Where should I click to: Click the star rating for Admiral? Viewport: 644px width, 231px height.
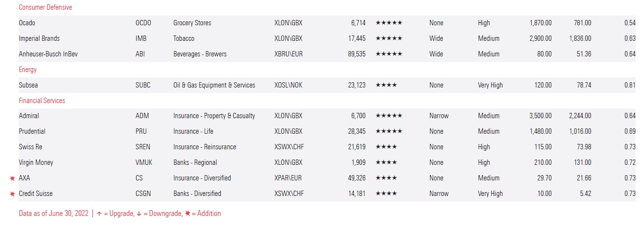click(389, 116)
